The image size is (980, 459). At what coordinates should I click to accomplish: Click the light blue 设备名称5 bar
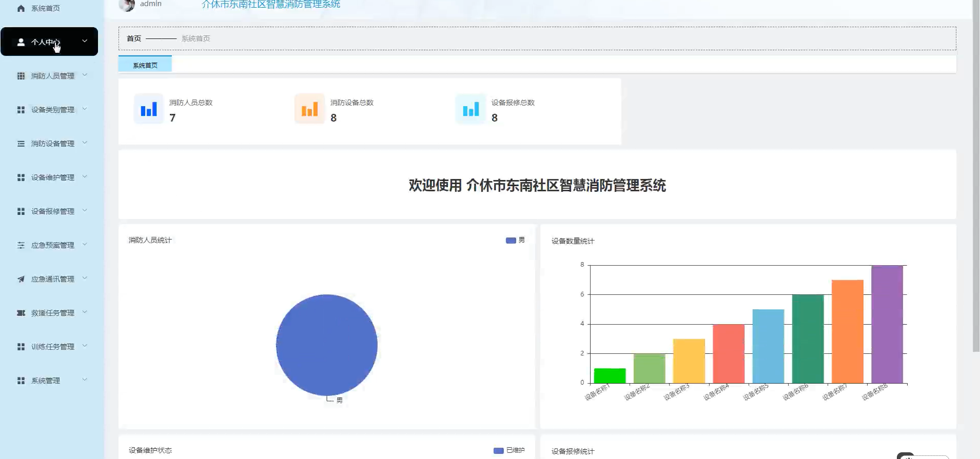click(x=768, y=346)
